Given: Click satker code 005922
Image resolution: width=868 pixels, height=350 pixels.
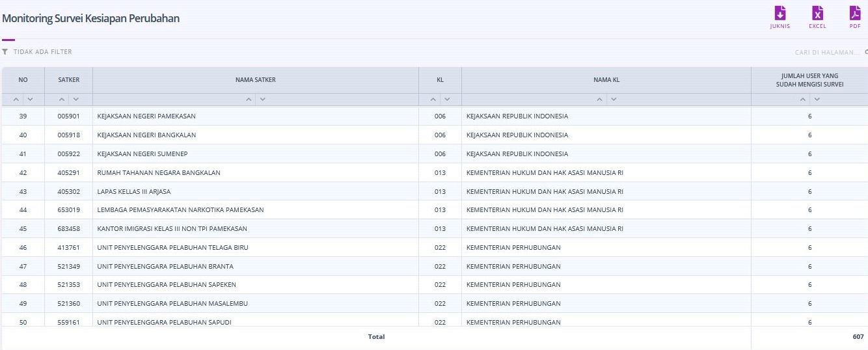Looking at the screenshot, I should 68,154.
